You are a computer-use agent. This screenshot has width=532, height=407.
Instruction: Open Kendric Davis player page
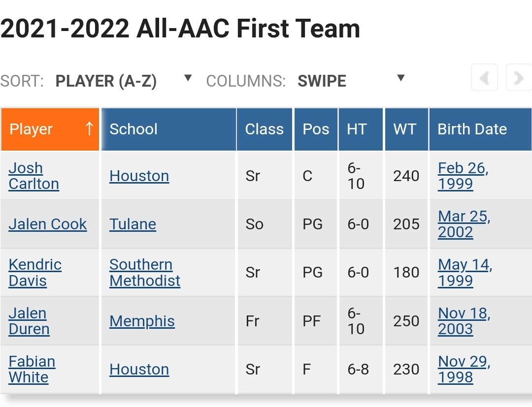(x=35, y=273)
